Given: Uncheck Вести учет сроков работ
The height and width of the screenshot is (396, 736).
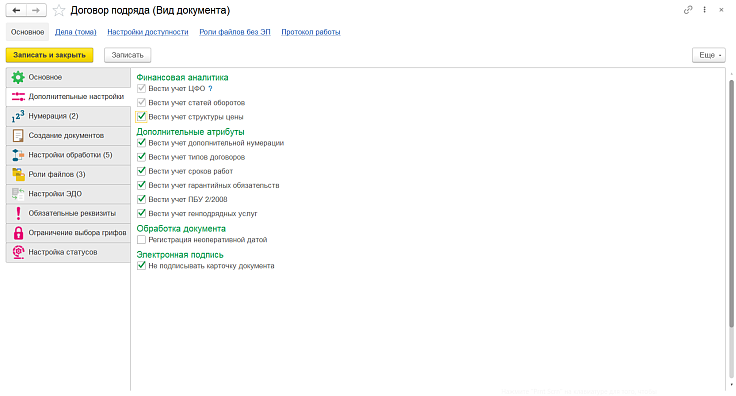Looking at the screenshot, I should 141,171.
